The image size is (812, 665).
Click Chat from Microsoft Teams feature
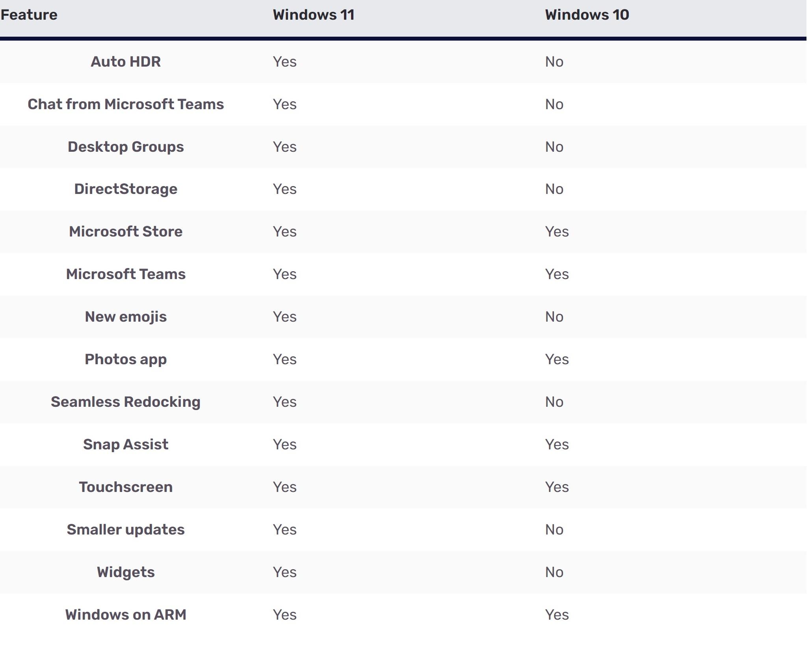click(126, 104)
